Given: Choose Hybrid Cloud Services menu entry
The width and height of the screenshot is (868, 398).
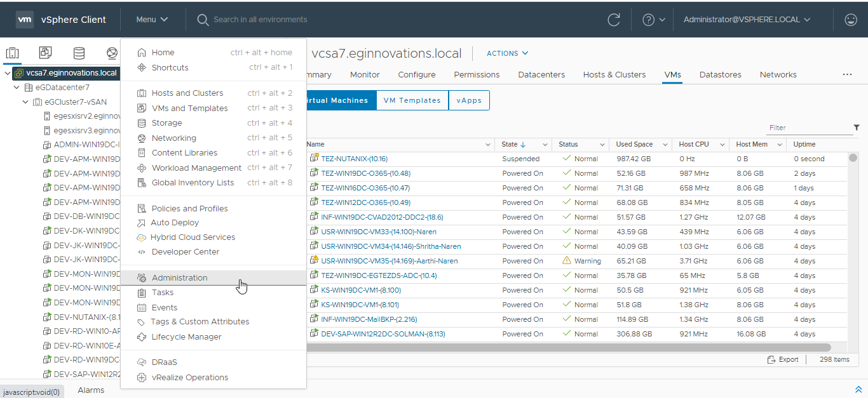Looking at the screenshot, I should point(214,237).
